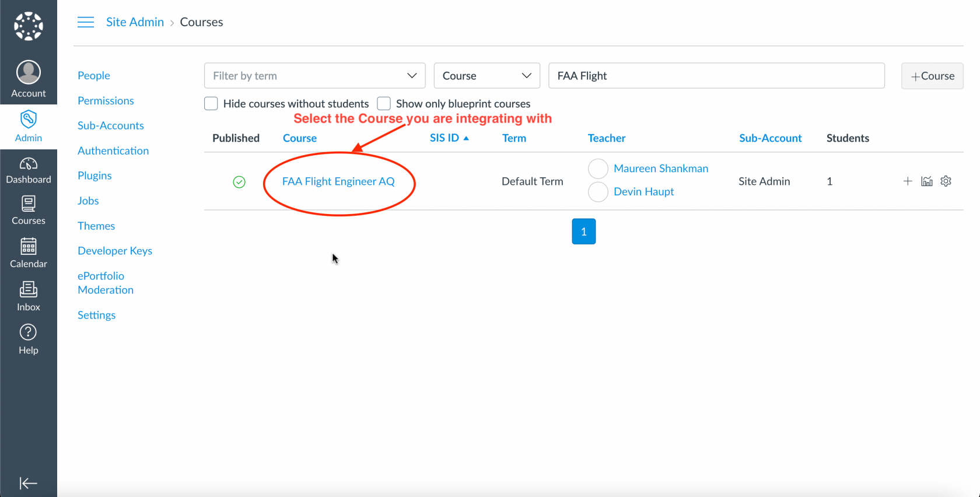Open Sub-Accounts in admin menu
This screenshot has height=497, width=980.
(x=111, y=125)
